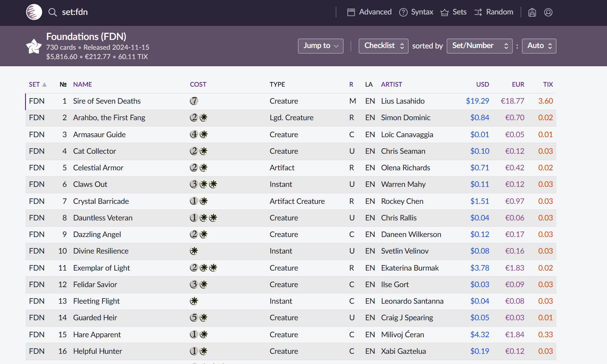Image resolution: width=607 pixels, height=364 pixels.
Task: Sort the table by TIX column
Action: click(548, 85)
